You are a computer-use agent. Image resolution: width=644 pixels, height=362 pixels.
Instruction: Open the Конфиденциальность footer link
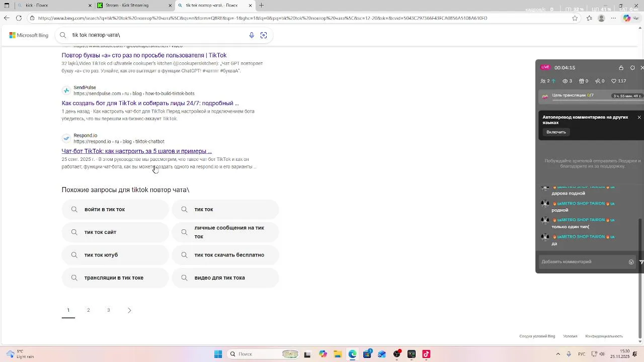click(x=604, y=336)
